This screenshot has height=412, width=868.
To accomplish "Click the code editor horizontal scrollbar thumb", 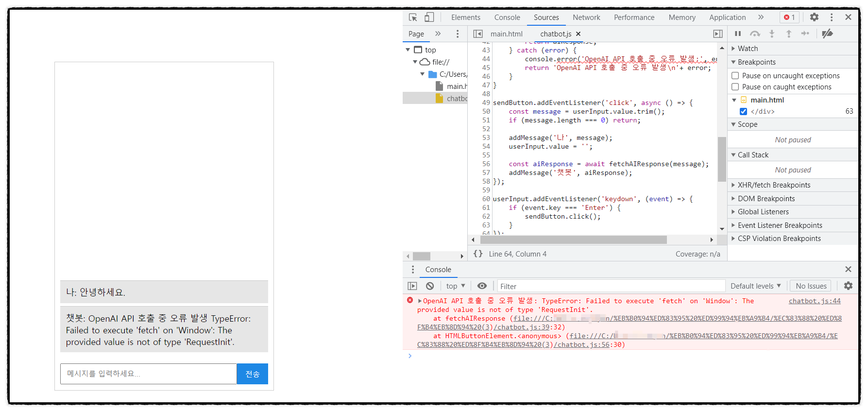I will coord(573,240).
